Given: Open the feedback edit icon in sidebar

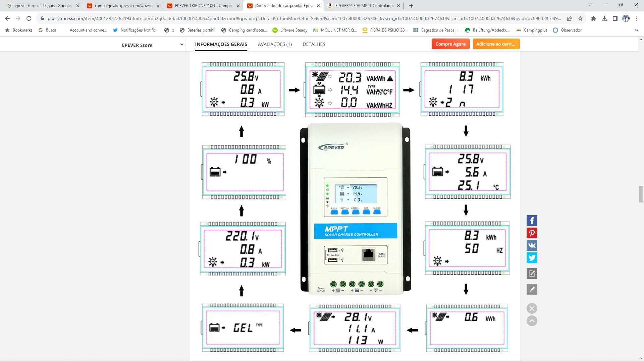Looking at the screenshot, I should pos(532,274).
